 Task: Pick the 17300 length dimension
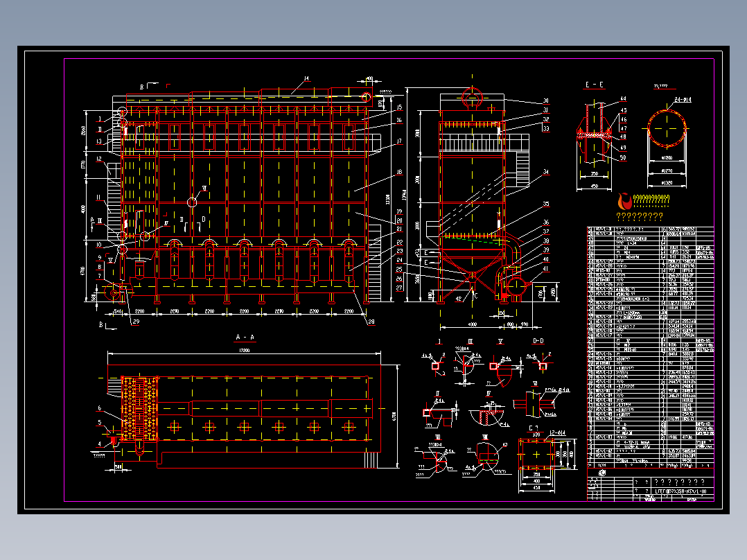pos(244,350)
